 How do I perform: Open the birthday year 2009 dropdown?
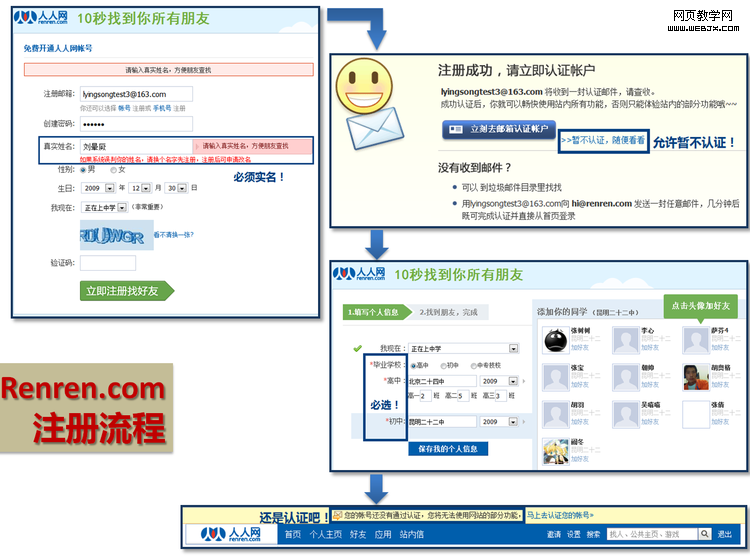pyautogui.click(x=111, y=188)
